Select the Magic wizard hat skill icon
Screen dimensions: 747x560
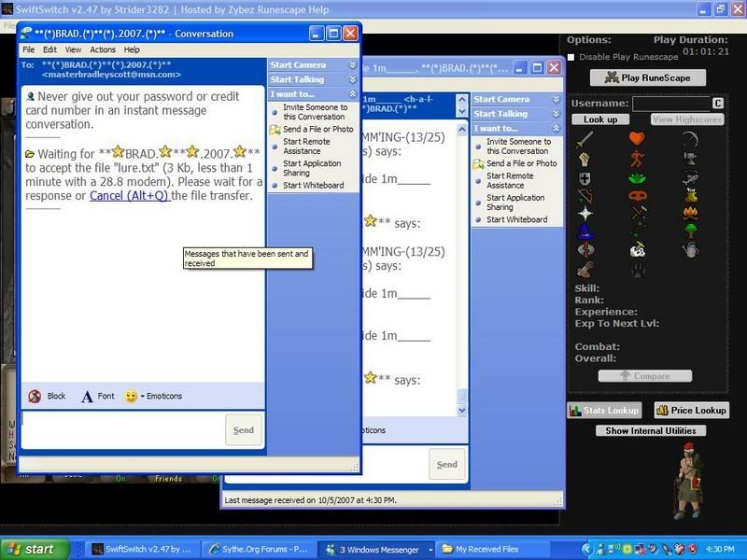pyautogui.click(x=585, y=231)
